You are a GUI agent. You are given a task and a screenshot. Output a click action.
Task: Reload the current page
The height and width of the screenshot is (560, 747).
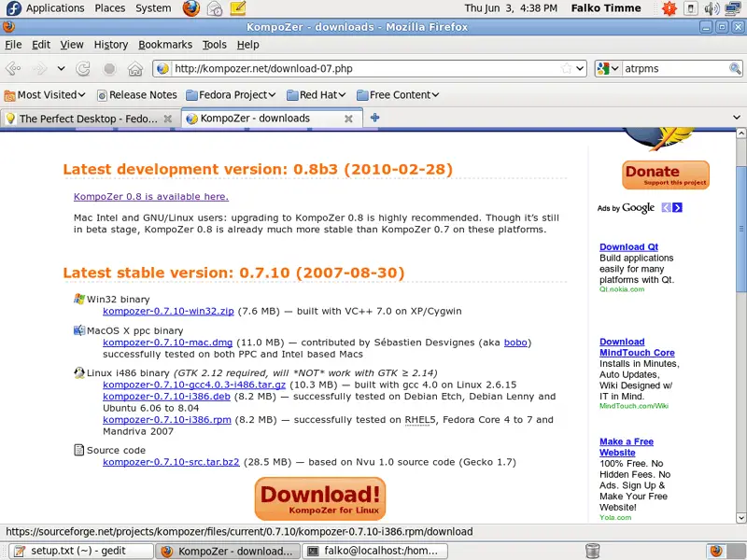click(83, 68)
